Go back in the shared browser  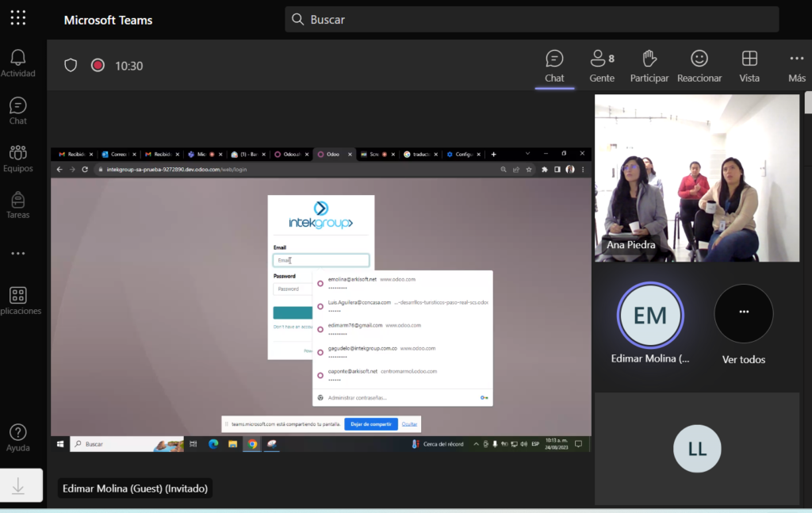[59, 169]
